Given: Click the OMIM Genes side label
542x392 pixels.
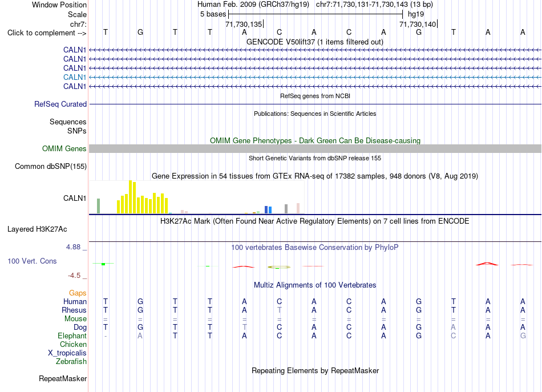Looking at the screenshot, I should tap(64, 149).
